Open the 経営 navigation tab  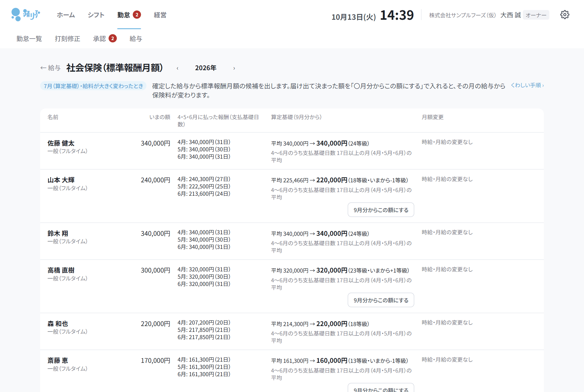tap(160, 15)
